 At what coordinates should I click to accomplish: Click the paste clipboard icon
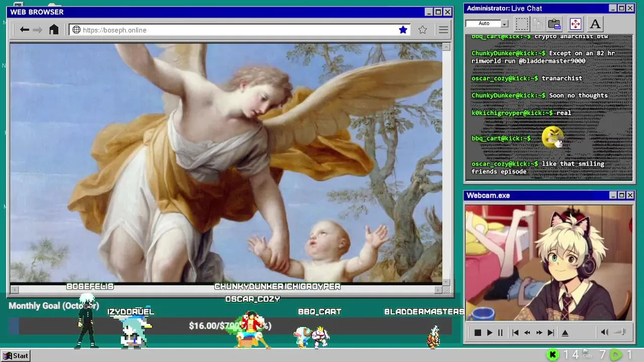(x=554, y=24)
